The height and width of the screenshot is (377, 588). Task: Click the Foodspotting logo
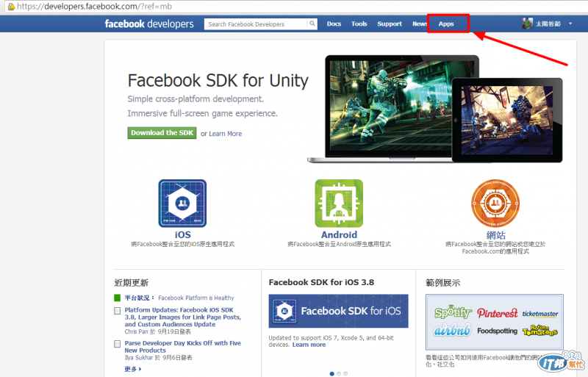[498, 331]
